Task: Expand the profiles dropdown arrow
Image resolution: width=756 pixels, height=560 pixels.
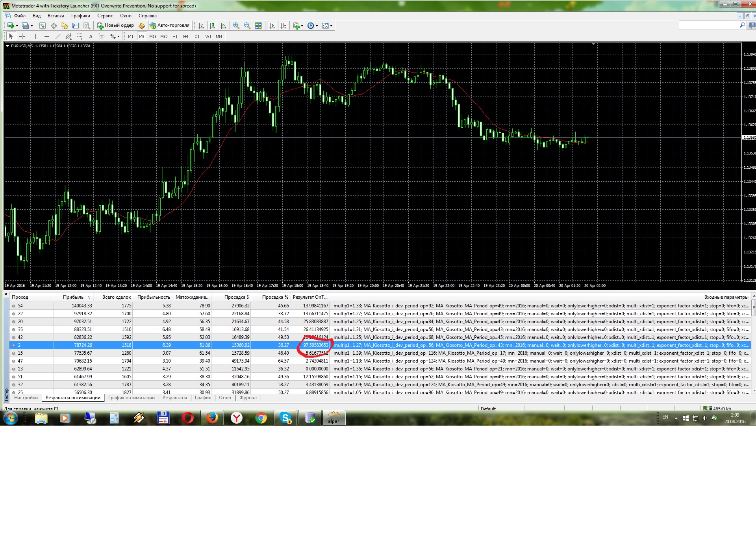Action: (x=32, y=26)
